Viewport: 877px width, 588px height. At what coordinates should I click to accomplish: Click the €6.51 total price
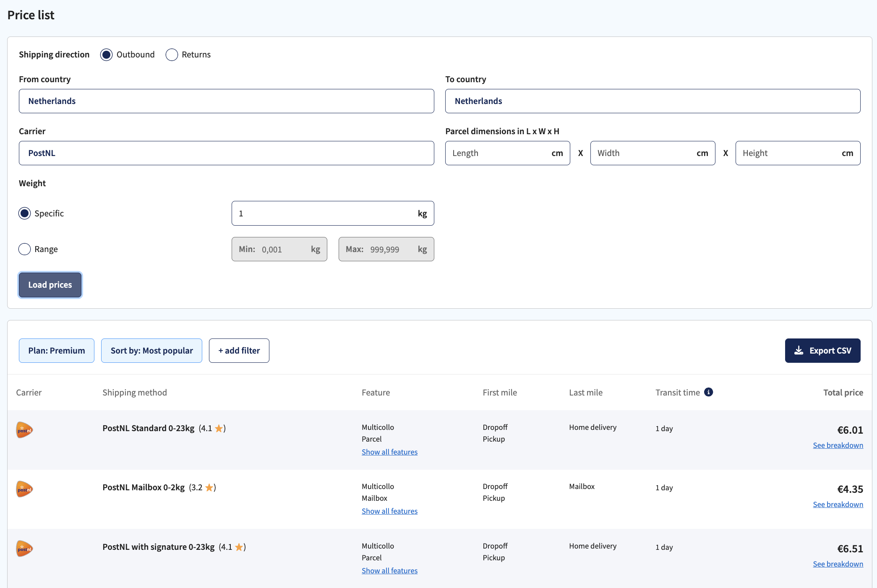[x=850, y=549]
